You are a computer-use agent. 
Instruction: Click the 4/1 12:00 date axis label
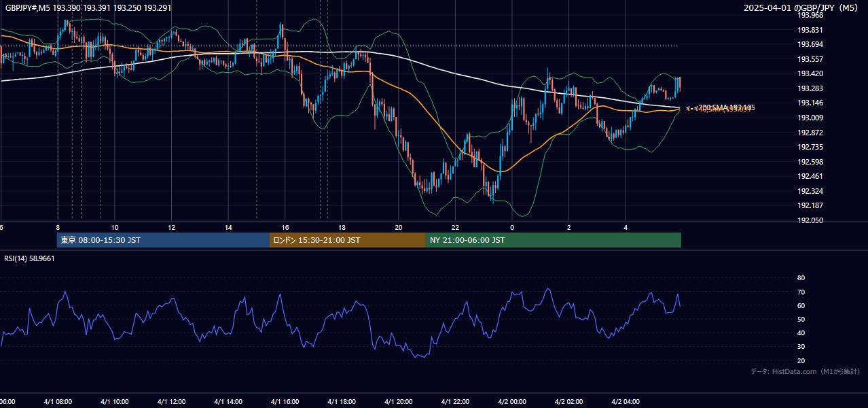pyautogui.click(x=171, y=402)
